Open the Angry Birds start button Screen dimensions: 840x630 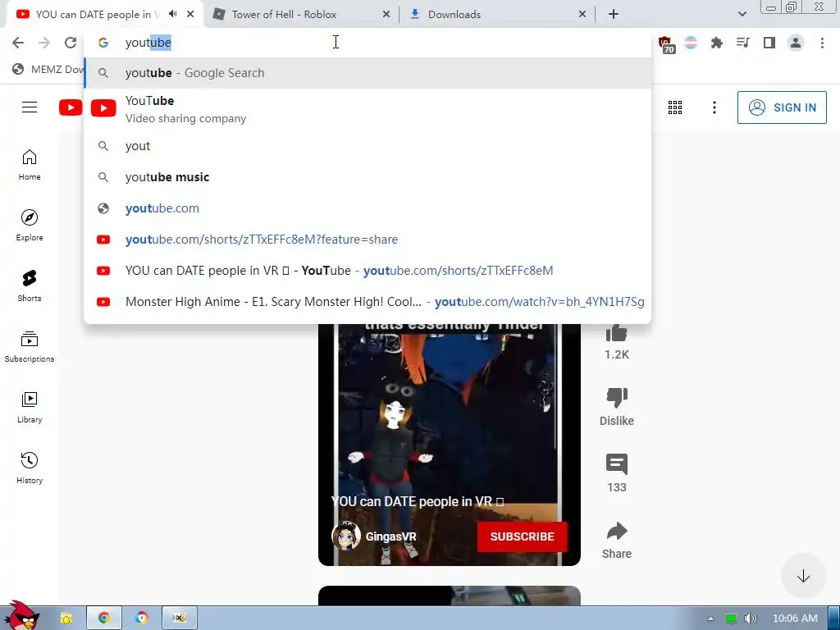(21, 615)
